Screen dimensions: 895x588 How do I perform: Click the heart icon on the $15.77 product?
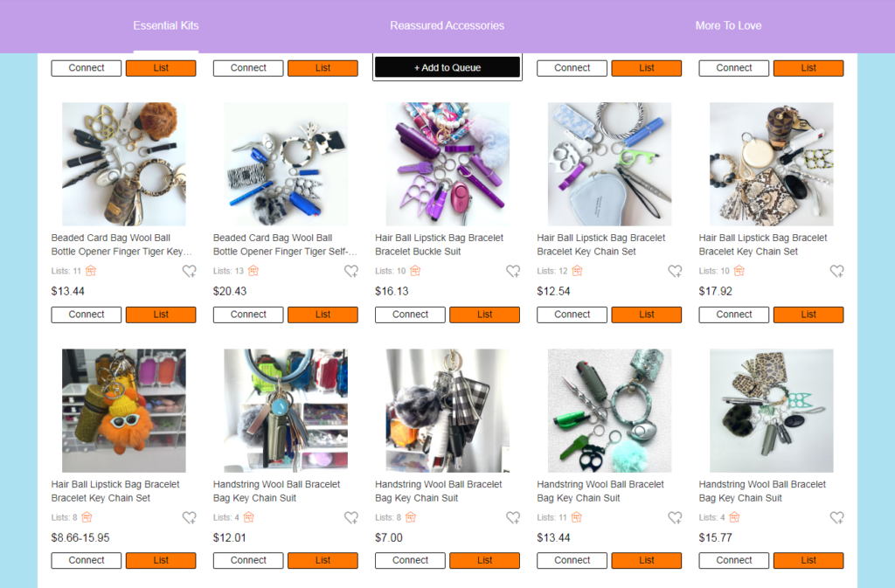[836, 518]
